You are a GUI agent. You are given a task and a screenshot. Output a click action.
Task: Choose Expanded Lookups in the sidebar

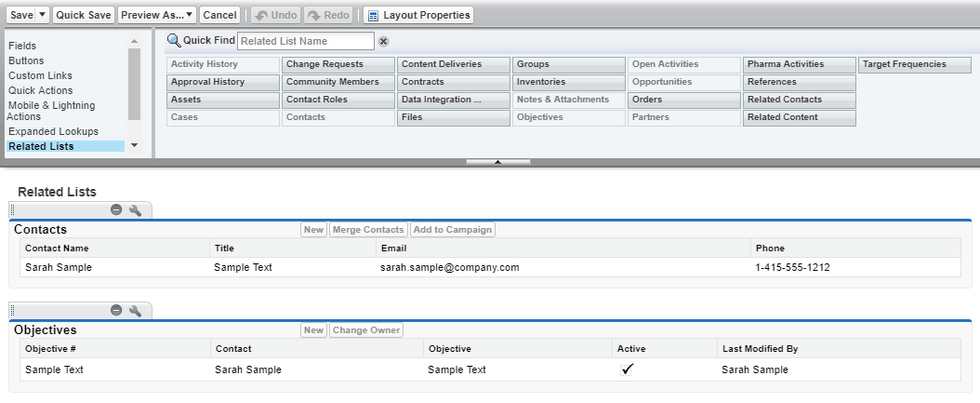53,131
